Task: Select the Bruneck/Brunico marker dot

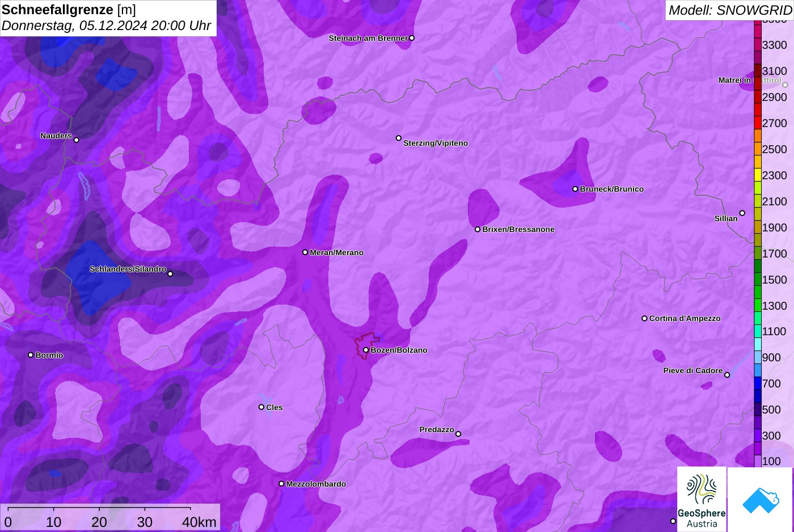Action: click(x=575, y=189)
